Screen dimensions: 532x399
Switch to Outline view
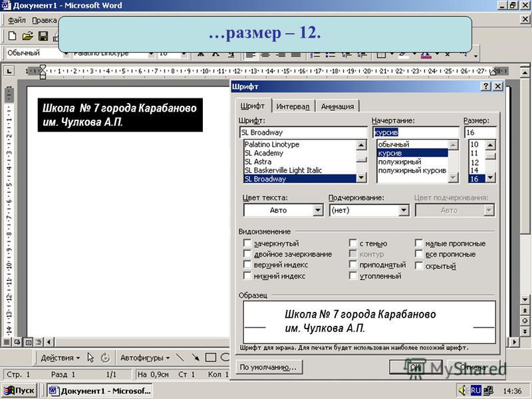(x=39, y=342)
